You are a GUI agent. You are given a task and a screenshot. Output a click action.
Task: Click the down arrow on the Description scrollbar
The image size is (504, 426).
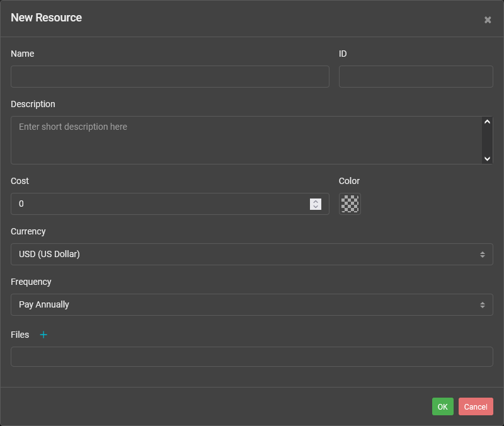488,158
